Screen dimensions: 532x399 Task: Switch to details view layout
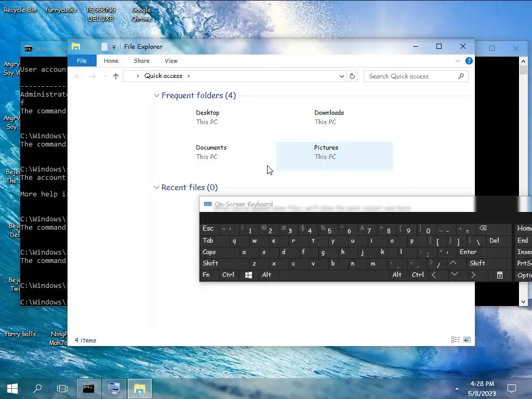pyautogui.click(x=456, y=340)
